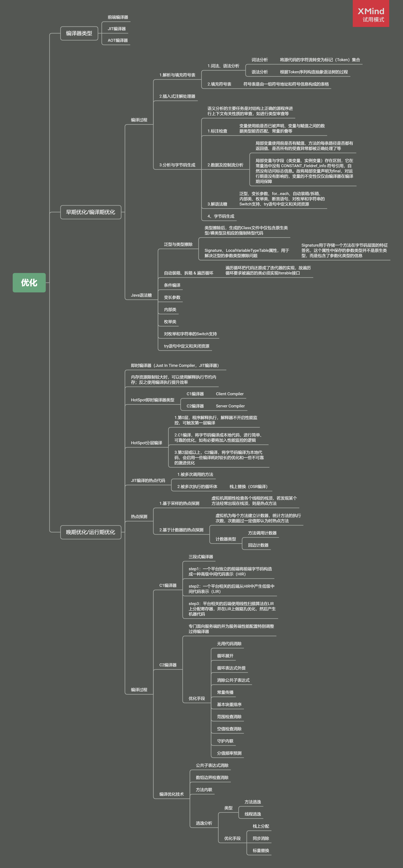This screenshot has height=868, width=403.
Task: Select 2.被多次执行的循环体 topic
Action: [197, 486]
